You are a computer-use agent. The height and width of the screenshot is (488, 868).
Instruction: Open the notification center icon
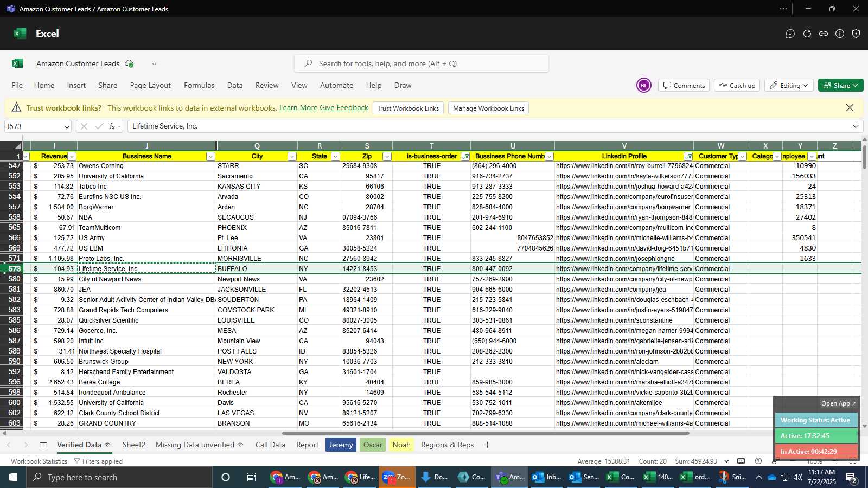click(851, 477)
